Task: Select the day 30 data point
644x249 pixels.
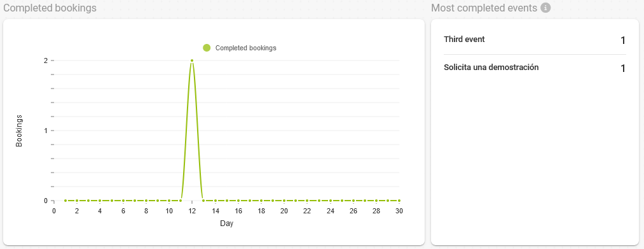Action: click(399, 201)
